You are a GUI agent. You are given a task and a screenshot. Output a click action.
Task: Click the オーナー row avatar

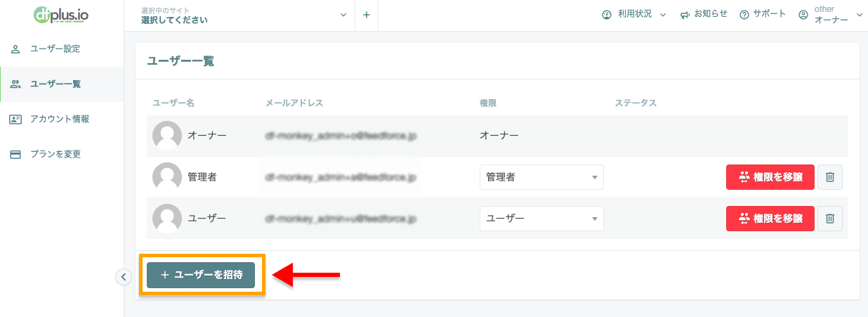(167, 136)
